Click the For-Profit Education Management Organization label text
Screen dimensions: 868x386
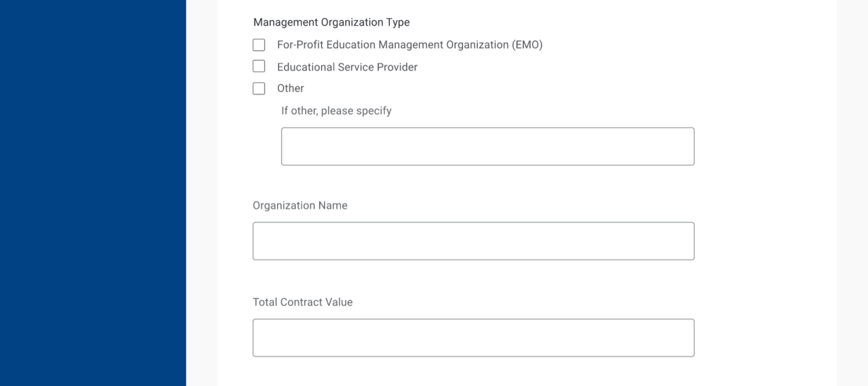(x=409, y=45)
